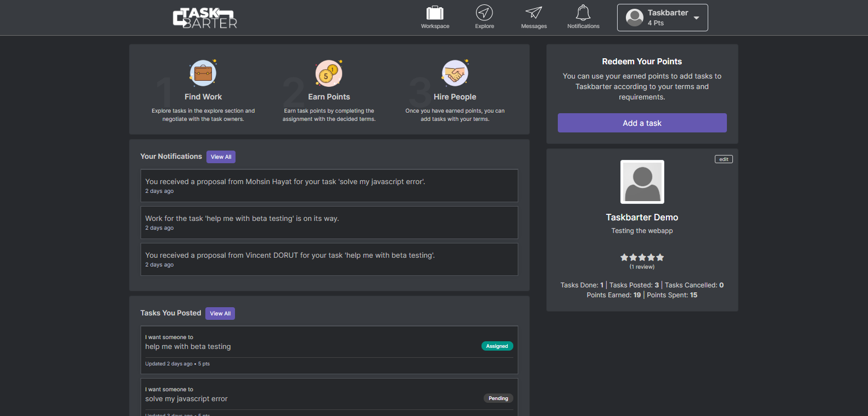
Task: Click the 'Tasks Posted: 3' stat
Action: pos(634,285)
